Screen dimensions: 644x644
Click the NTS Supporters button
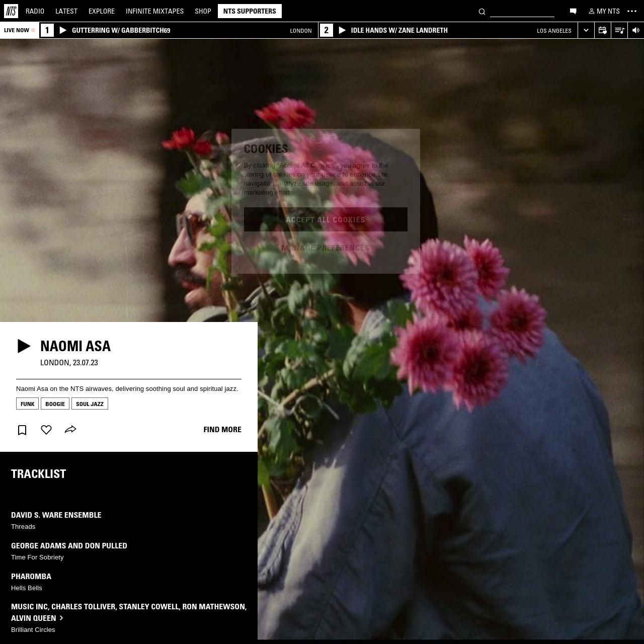[x=250, y=11]
